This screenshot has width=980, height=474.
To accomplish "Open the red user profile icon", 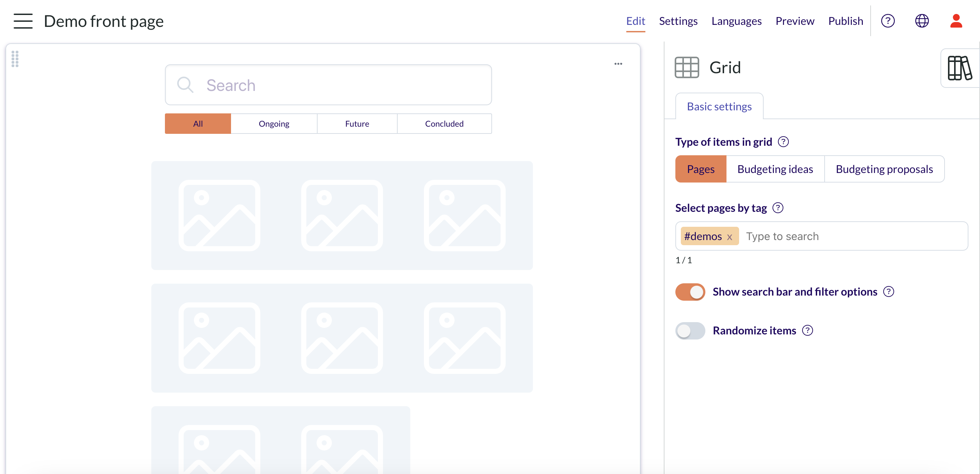I will [x=956, y=21].
